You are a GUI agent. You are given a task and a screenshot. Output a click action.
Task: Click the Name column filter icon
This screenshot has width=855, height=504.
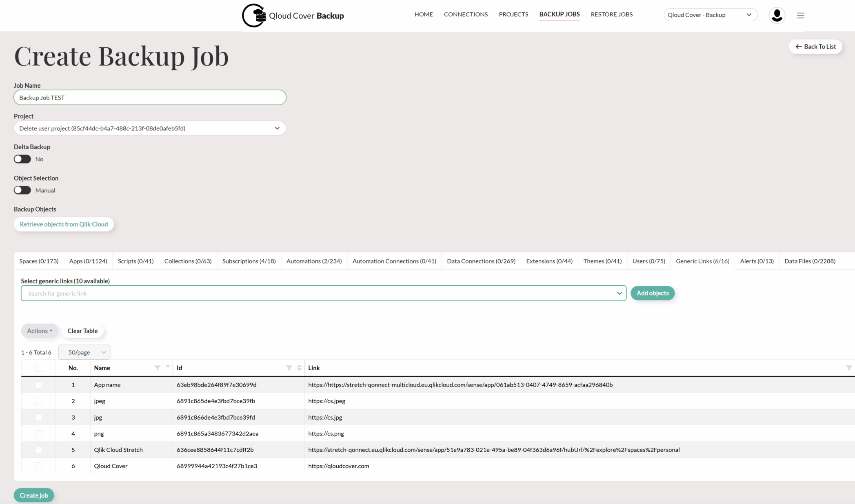(x=157, y=368)
